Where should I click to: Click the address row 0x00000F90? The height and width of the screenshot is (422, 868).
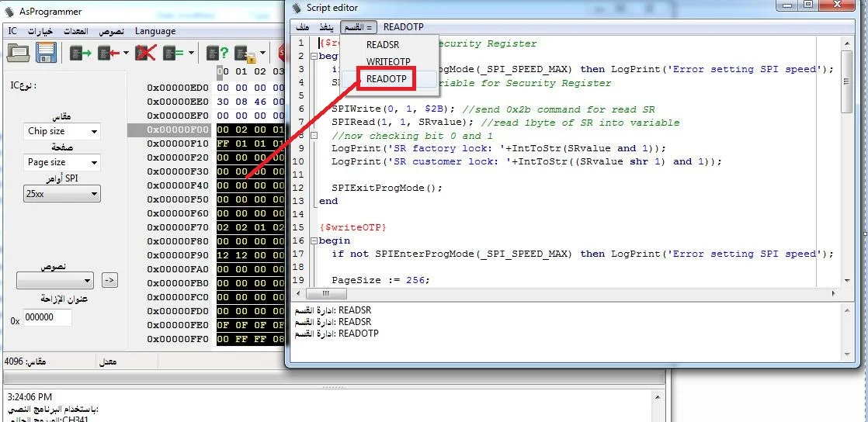[179, 255]
